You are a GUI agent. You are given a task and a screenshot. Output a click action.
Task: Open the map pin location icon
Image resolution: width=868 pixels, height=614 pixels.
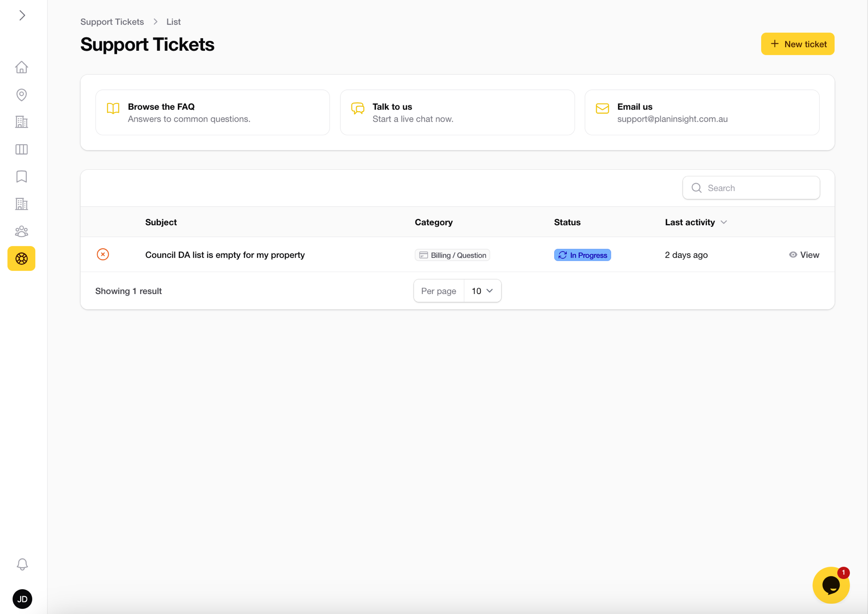[x=21, y=95]
